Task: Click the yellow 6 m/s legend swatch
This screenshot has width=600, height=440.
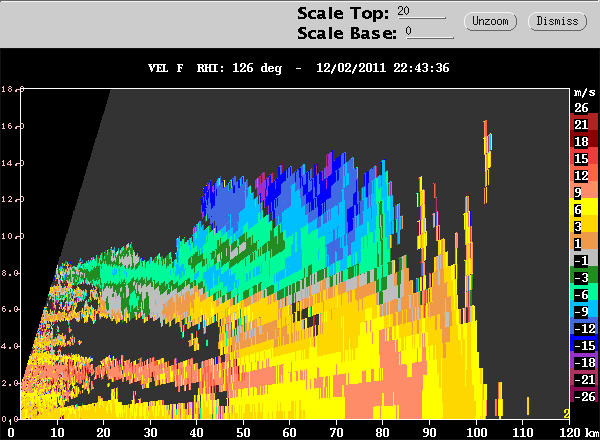Action: coord(581,209)
